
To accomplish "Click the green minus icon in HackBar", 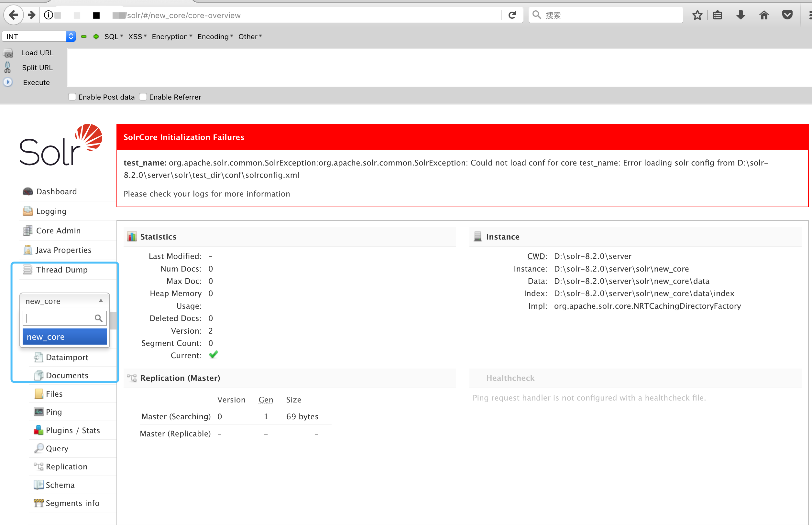I will (x=84, y=37).
